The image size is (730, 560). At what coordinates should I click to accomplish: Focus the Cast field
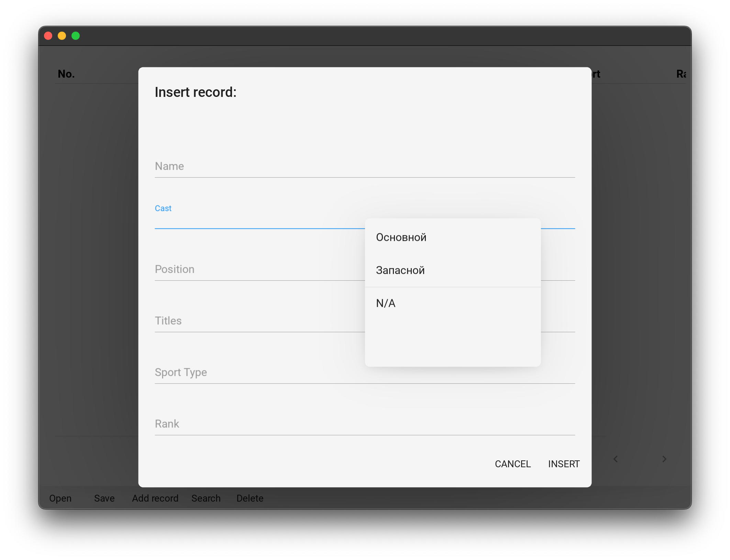pos(258,220)
